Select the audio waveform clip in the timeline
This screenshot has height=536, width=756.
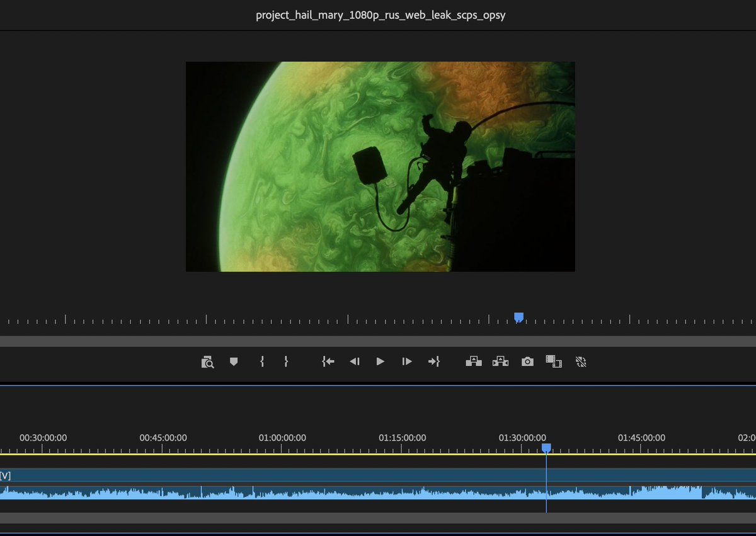(x=378, y=492)
